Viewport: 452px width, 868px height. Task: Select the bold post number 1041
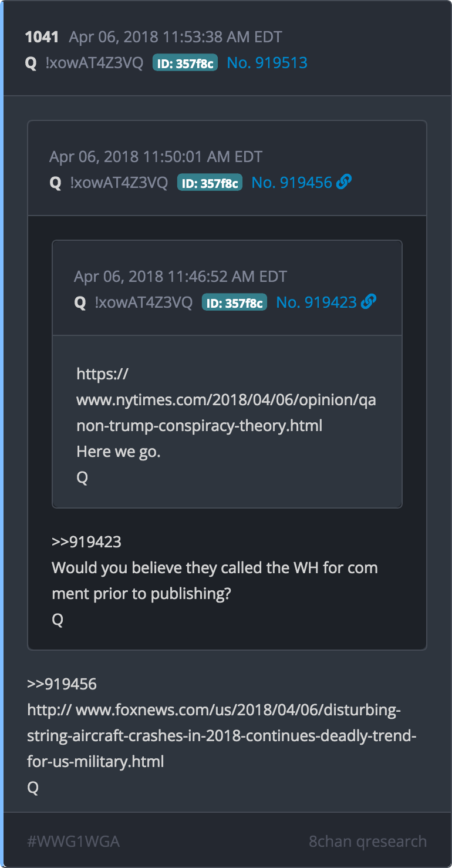pyautogui.click(x=42, y=37)
